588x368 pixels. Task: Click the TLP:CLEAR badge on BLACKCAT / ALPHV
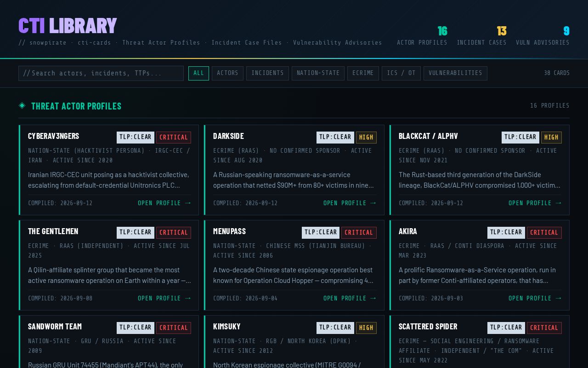520,137
